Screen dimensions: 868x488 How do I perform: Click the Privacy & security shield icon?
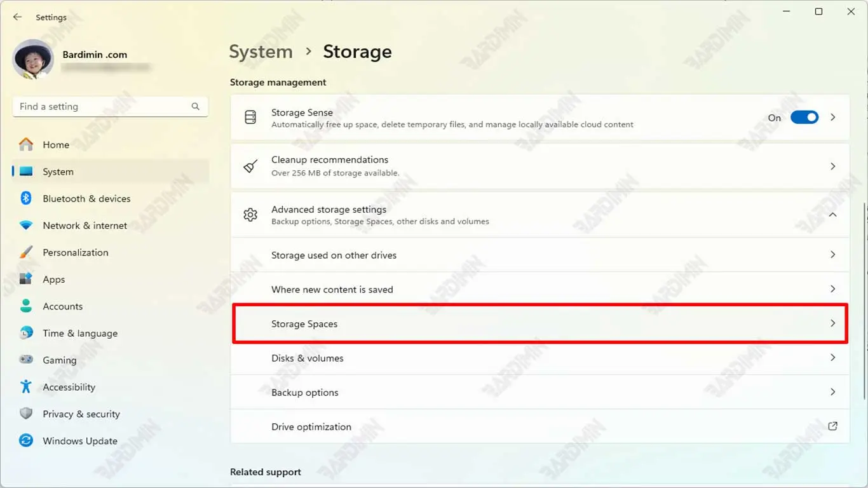click(x=26, y=414)
